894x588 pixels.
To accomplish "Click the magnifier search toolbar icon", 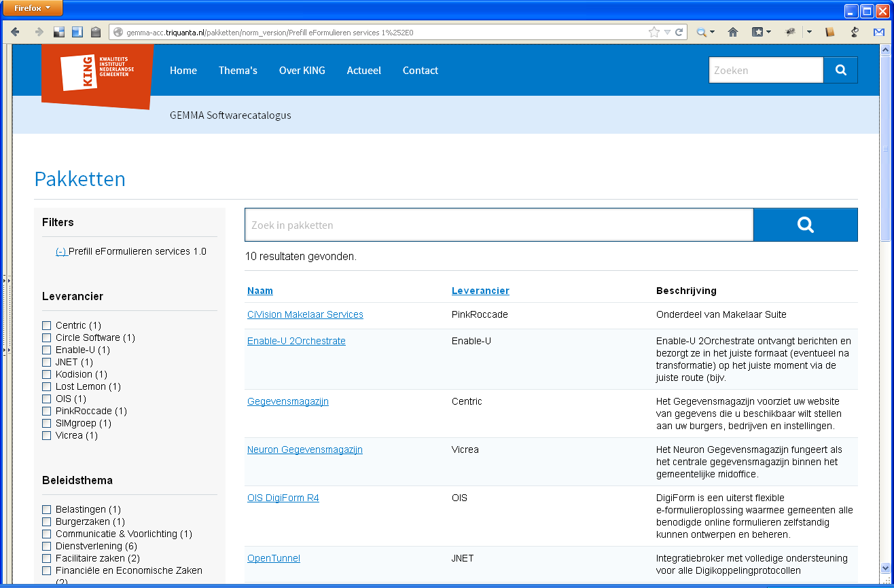I will click(x=702, y=32).
